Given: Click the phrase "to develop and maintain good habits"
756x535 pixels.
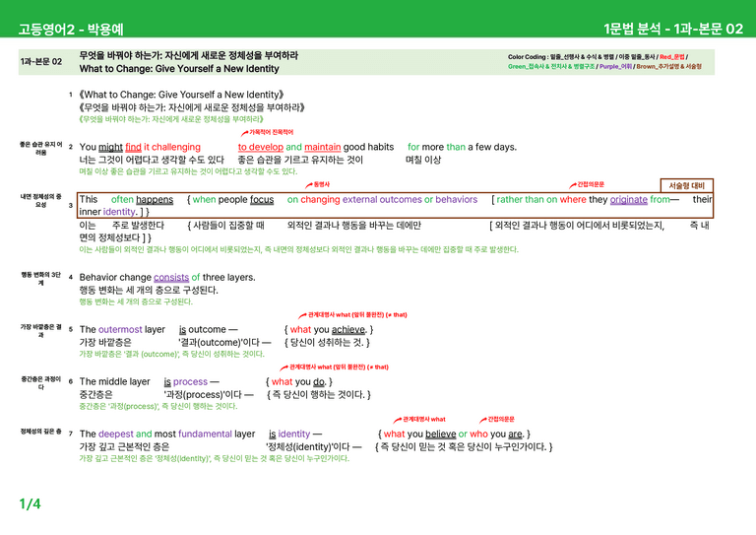Looking at the screenshot, I should tap(316, 147).
